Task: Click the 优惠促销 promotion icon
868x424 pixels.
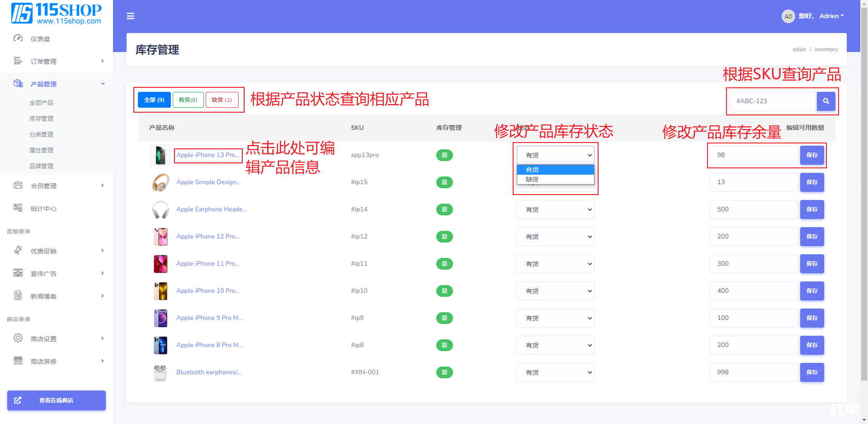Action: (18, 250)
